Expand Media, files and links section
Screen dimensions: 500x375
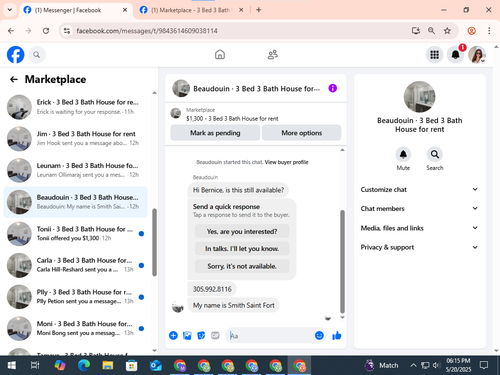pyautogui.click(x=419, y=228)
